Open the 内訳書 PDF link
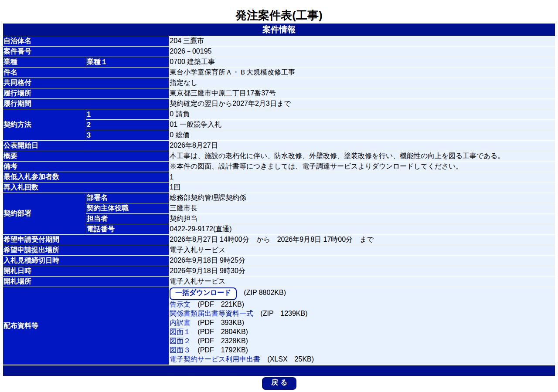The height and width of the screenshot is (392, 558). [180, 322]
